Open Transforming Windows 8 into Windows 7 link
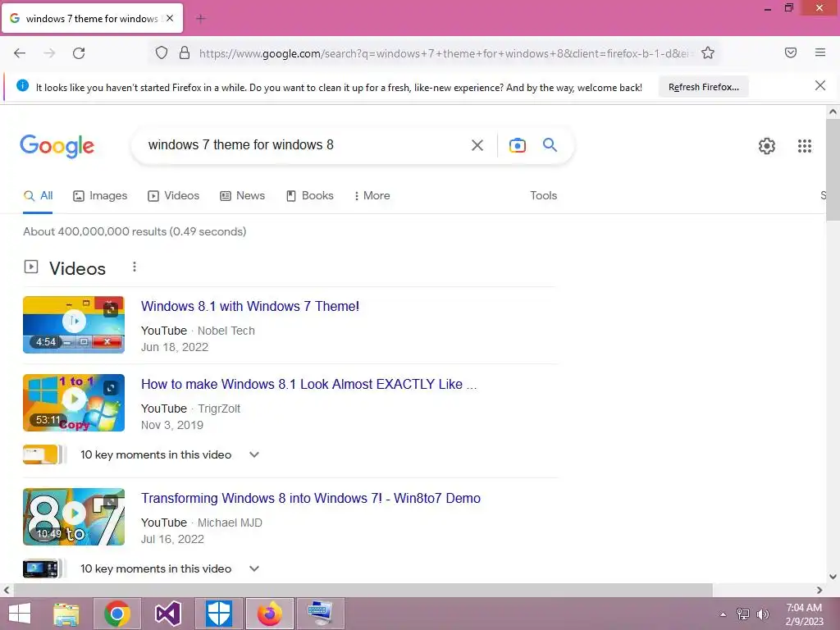This screenshot has width=840, height=630. [311, 498]
